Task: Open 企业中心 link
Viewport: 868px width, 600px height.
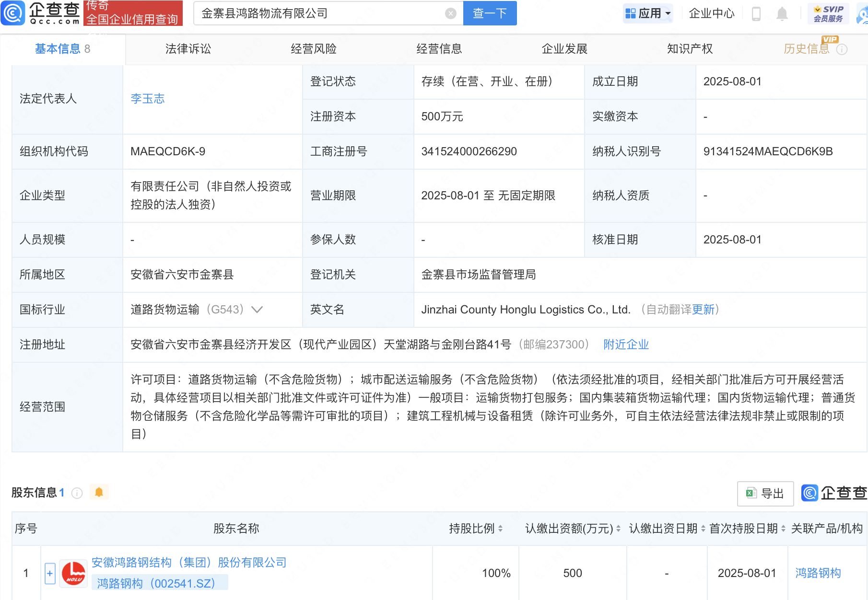Action: (712, 13)
